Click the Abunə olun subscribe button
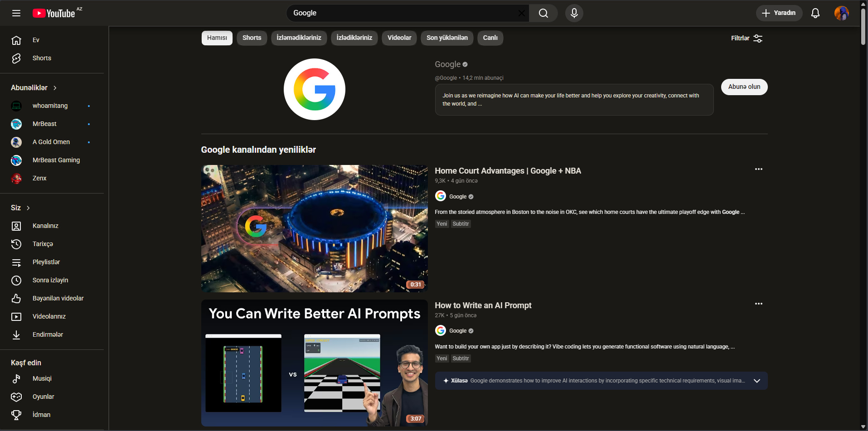This screenshot has height=431, width=868. click(x=744, y=87)
